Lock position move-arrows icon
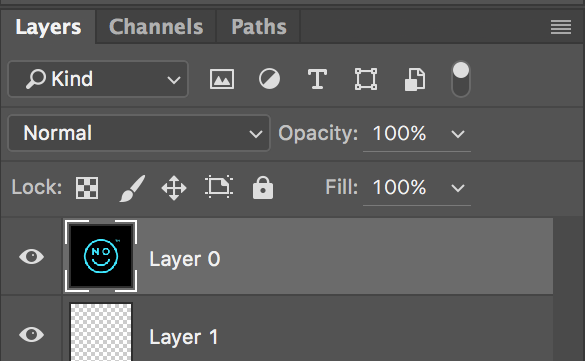This screenshot has width=585, height=361. click(174, 188)
